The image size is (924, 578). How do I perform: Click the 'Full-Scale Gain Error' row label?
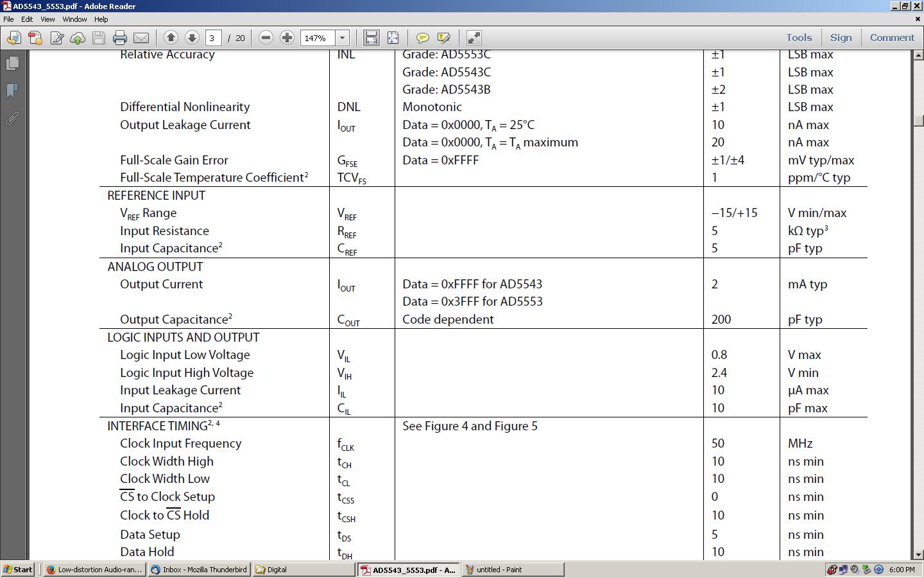pyautogui.click(x=174, y=160)
